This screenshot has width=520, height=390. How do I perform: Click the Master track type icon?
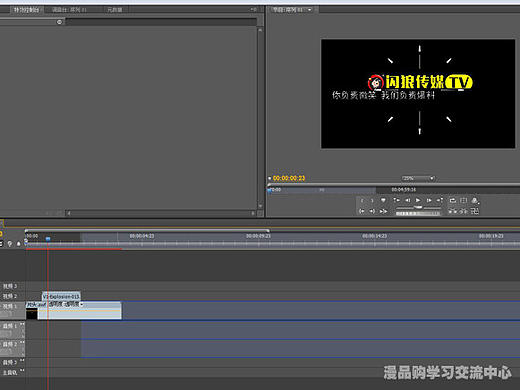pyautogui.click(x=22, y=370)
